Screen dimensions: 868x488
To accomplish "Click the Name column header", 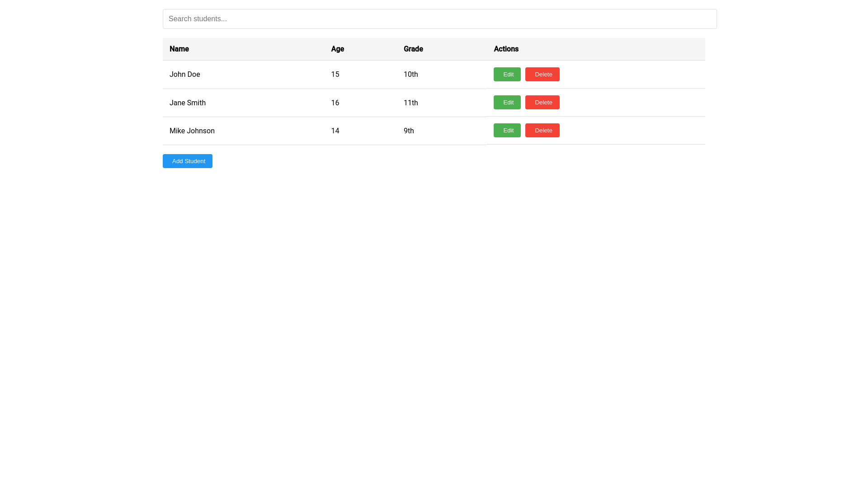I will [x=179, y=49].
